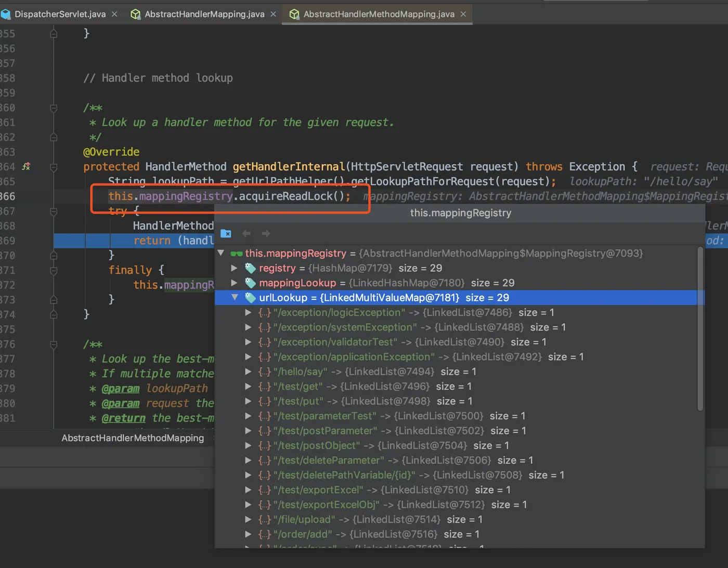Expand the registry HashMap node
The width and height of the screenshot is (728, 568).
[x=235, y=268]
